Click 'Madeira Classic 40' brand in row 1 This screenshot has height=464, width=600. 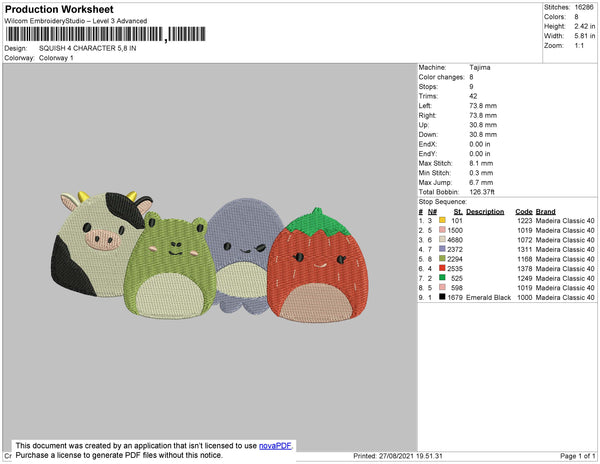tap(565, 221)
